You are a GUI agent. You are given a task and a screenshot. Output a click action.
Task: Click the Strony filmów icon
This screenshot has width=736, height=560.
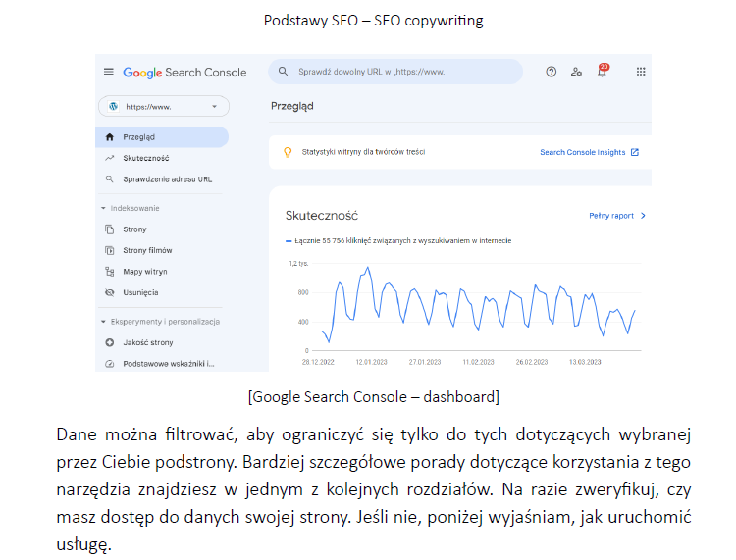[110, 250]
